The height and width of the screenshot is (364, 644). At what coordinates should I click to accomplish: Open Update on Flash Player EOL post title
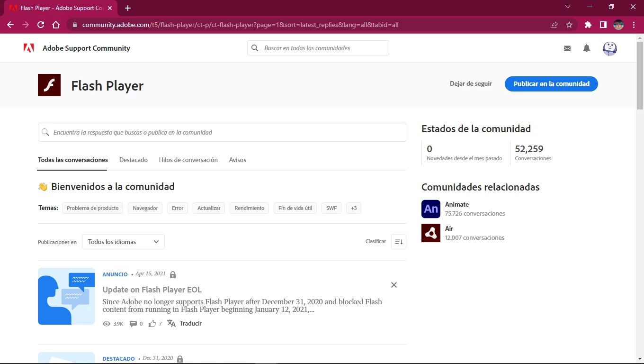152,290
